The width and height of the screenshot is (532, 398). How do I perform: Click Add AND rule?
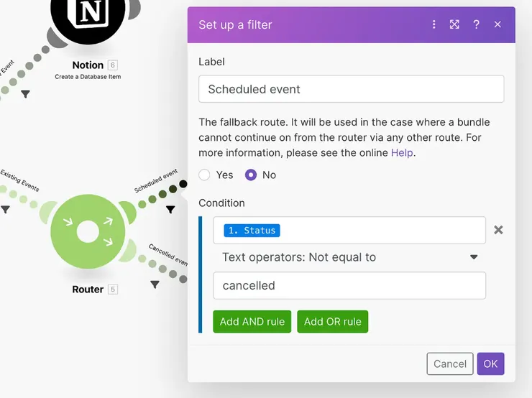[252, 321]
